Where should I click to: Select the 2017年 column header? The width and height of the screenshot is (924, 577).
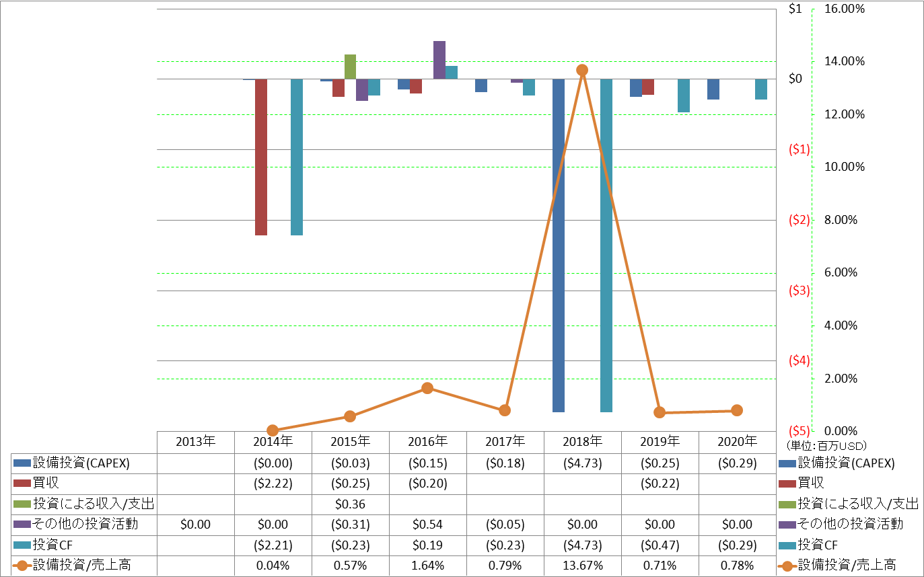[505, 442]
